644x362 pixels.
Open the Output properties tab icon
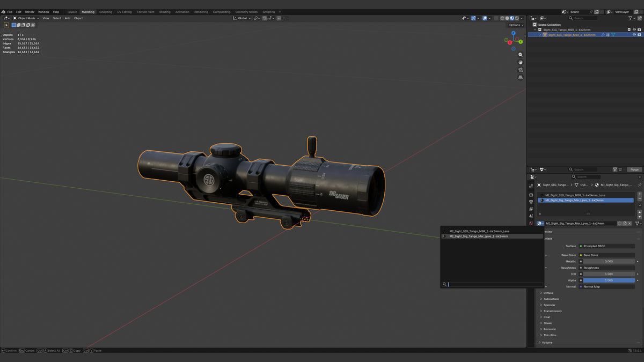click(x=531, y=202)
